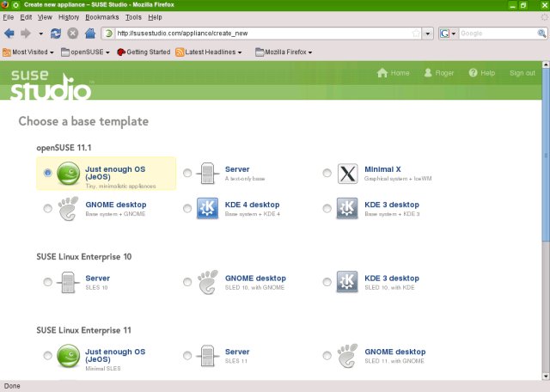Click the Sign out link
550x392 pixels.
[522, 73]
